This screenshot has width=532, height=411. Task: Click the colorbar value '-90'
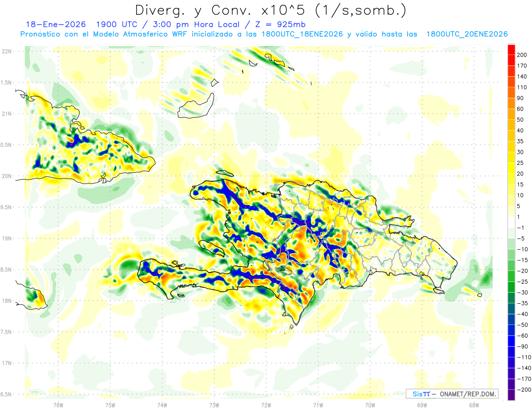[522, 346]
